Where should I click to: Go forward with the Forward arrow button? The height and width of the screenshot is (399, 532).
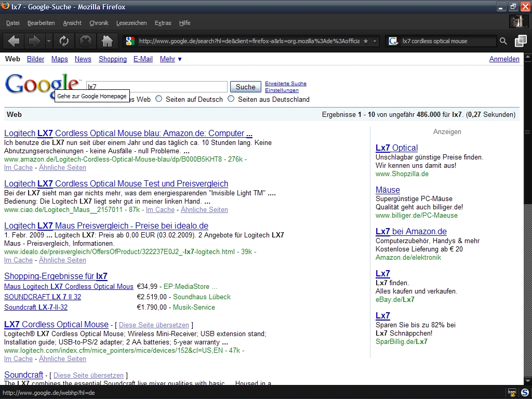coord(34,42)
